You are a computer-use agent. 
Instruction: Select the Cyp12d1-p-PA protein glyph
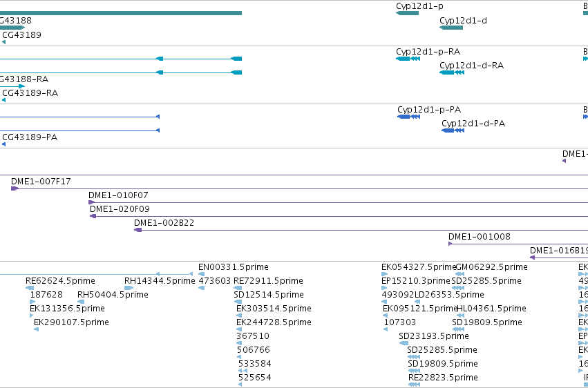pyautogui.click(x=409, y=117)
